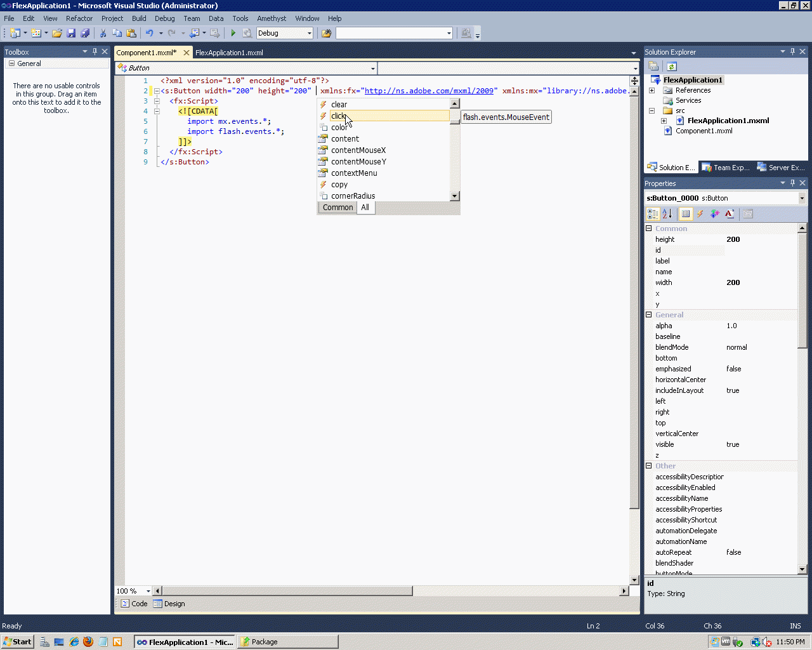The height and width of the screenshot is (650, 812).
Task: Close the Properties panel
Action: tap(802, 183)
